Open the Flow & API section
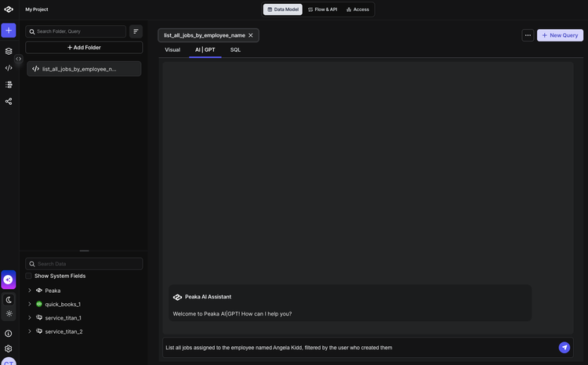This screenshot has width=588, height=365. pyautogui.click(x=321, y=9)
